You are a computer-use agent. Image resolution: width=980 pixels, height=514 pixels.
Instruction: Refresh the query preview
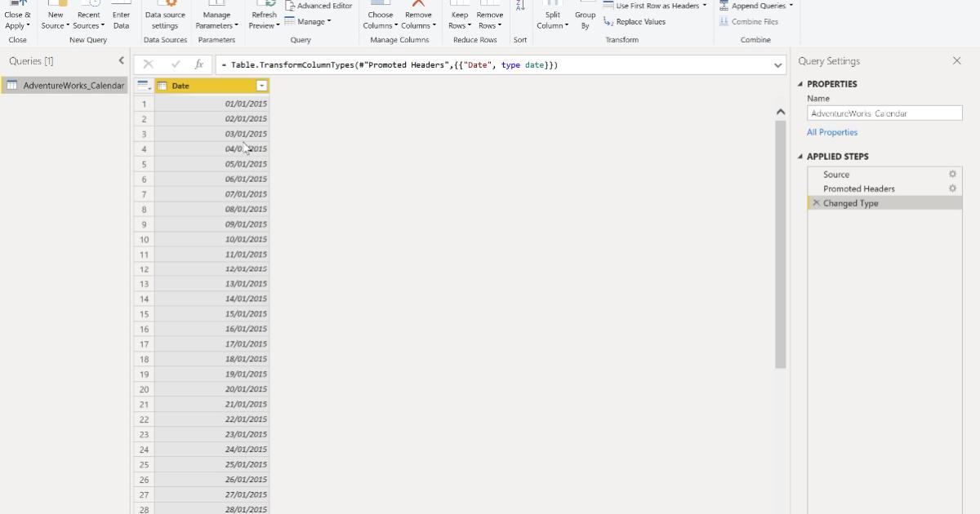click(x=264, y=14)
